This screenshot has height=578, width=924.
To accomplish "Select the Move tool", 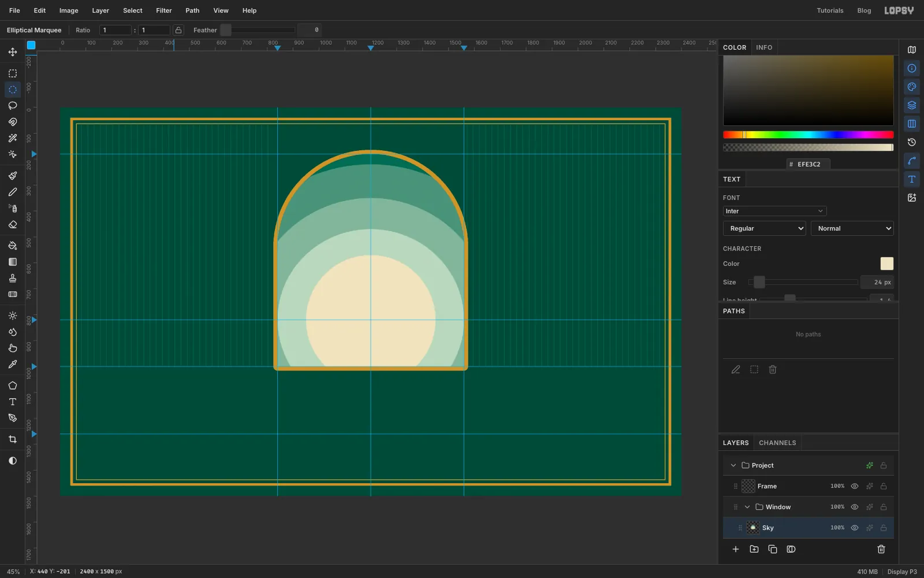I will tap(13, 52).
